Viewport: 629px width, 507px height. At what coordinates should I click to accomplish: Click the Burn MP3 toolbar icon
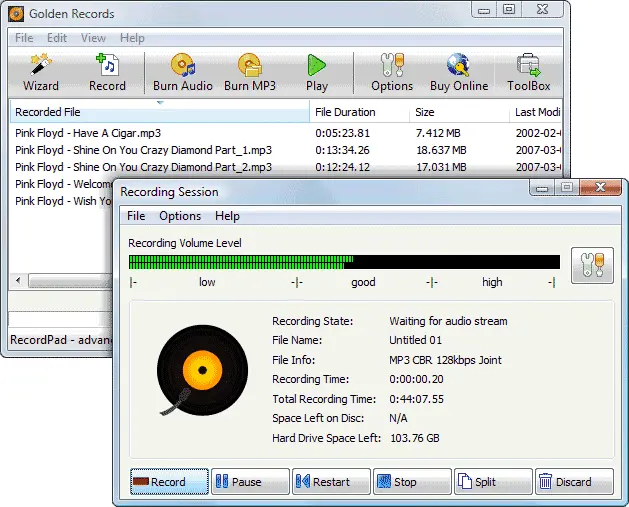(249, 73)
